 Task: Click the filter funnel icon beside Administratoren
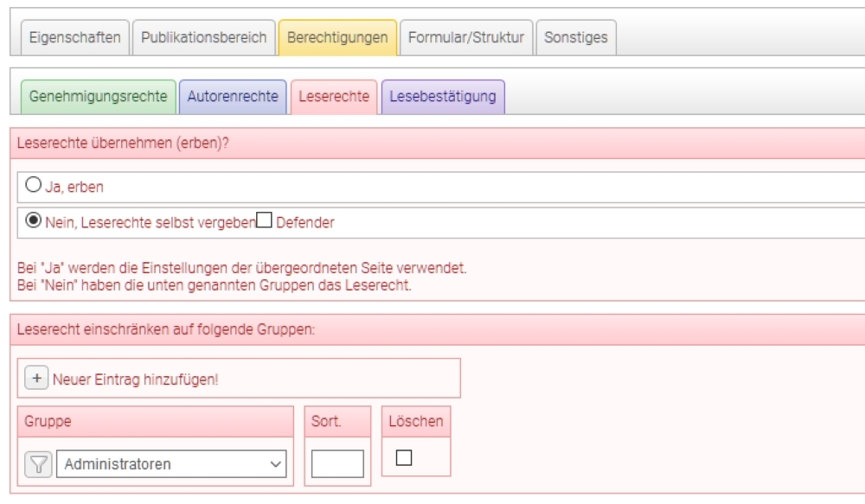36,464
